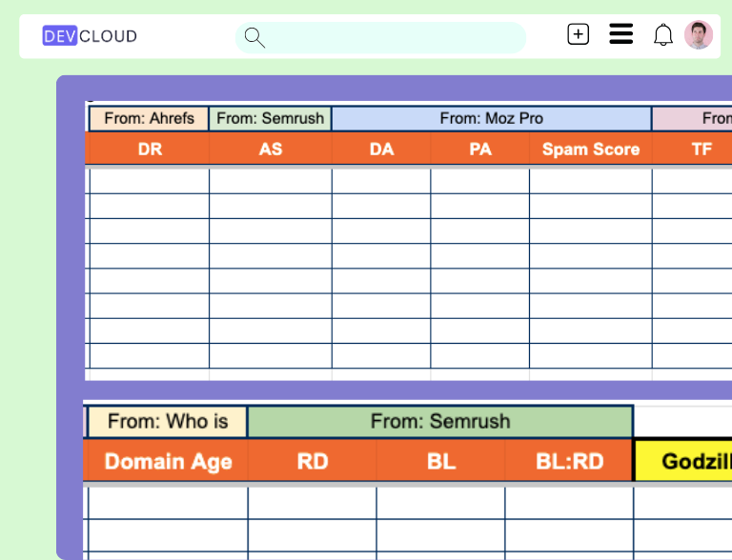Viewport: 732px width, 560px height.
Task: Click the BL column header
Action: [x=440, y=461]
